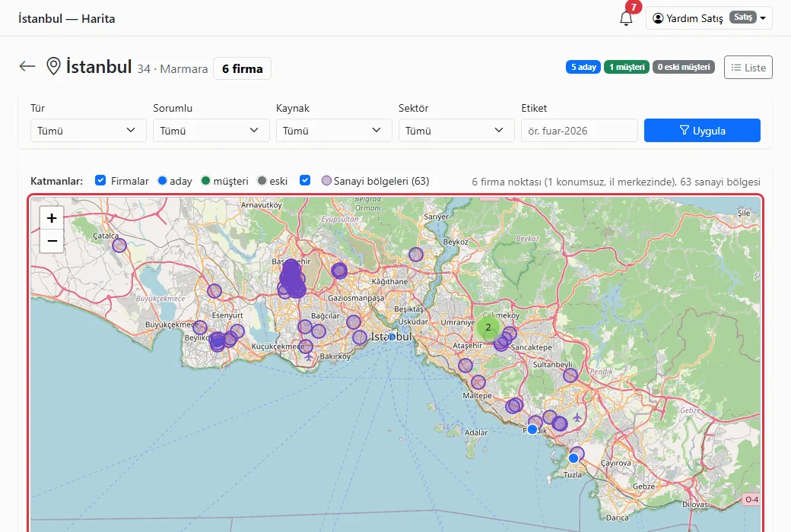Select the blue company dot near Tuzla
791x532 pixels.
pyautogui.click(x=573, y=458)
